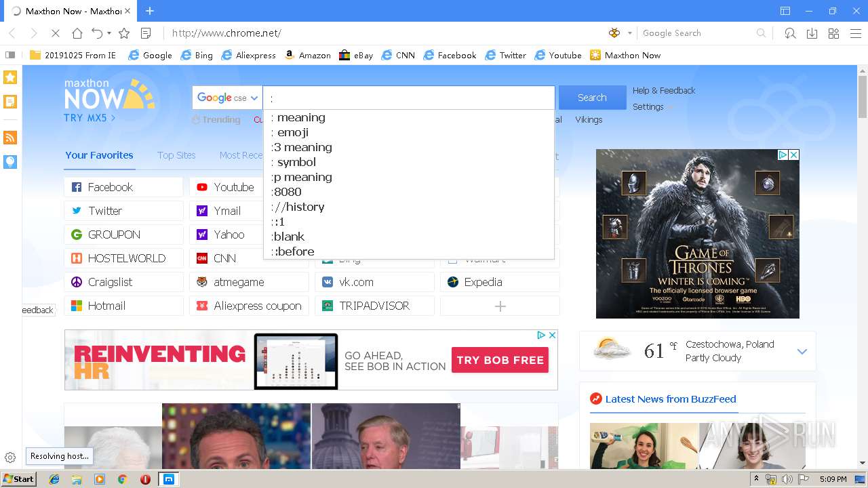Select the ':blank' suggestion

tap(409, 237)
